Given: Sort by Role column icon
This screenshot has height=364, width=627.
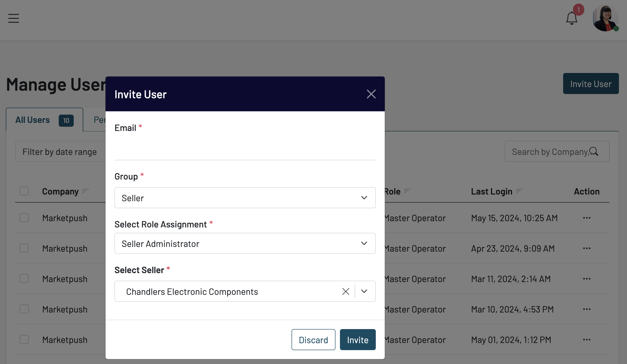Looking at the screenshot, I should pos(407,191).
